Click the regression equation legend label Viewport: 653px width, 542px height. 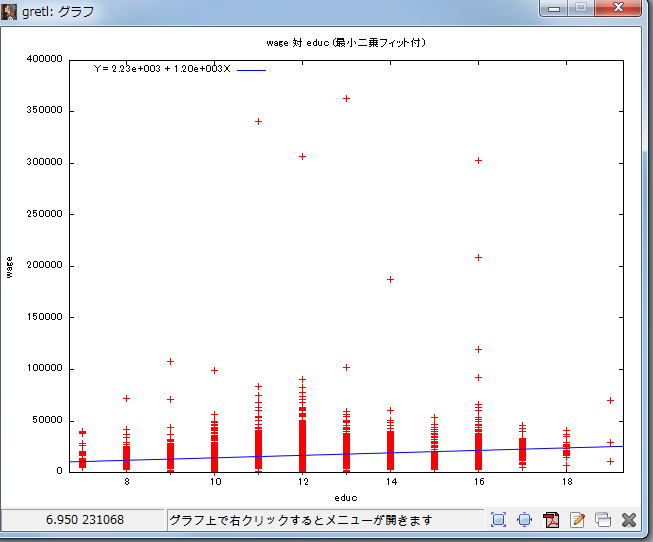pyautogui.click(x=162, y=69)
